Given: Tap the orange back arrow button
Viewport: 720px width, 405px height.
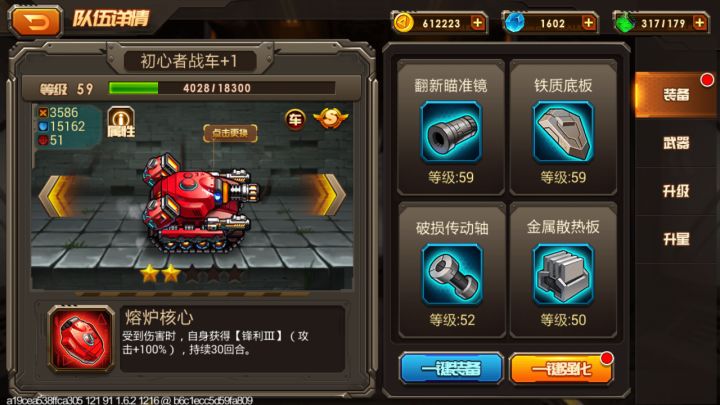Looking at the screenshot, I should (x=36, y=22).
